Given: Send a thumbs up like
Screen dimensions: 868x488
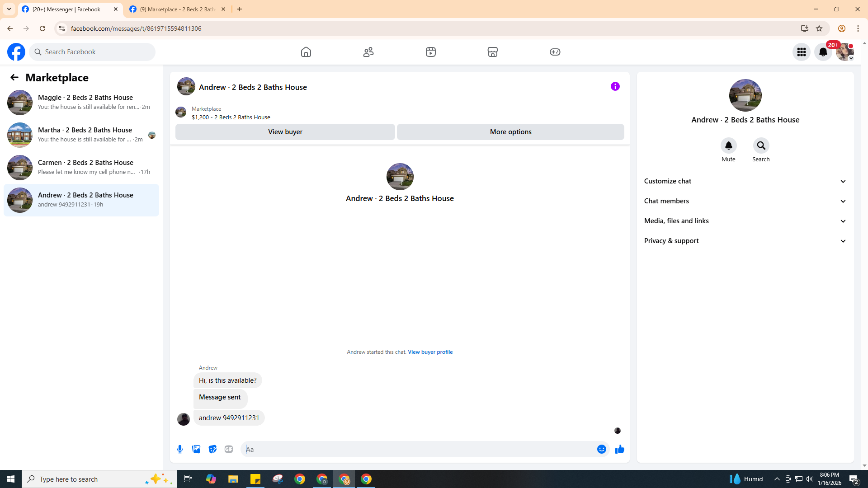Looking at the screenshot, I should [619, 449].
